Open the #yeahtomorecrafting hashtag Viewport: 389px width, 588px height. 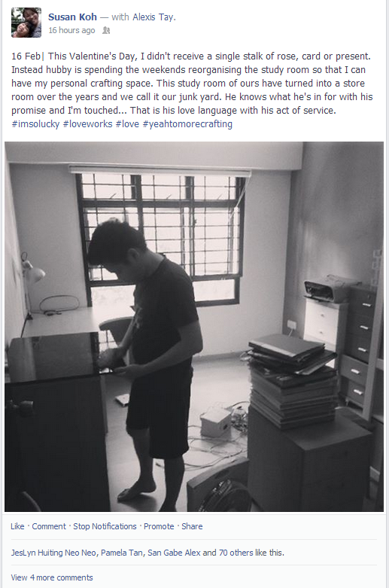tap(187, 124)
